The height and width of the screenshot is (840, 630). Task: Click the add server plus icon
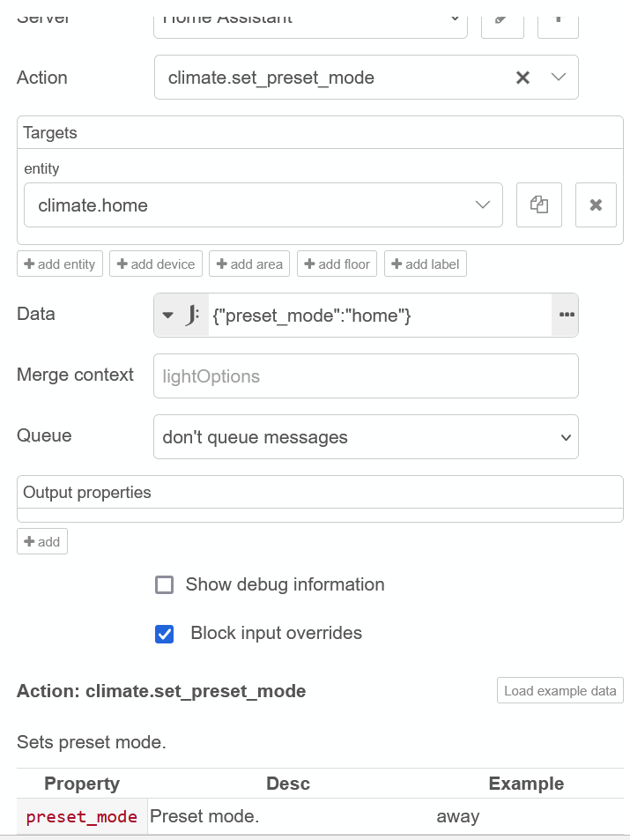click(557, 19)
